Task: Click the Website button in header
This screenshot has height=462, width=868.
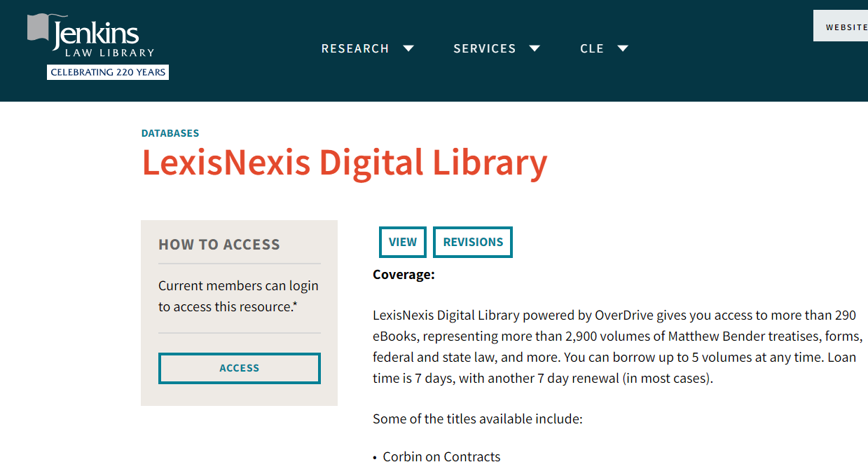Action: tap(841, 26)
